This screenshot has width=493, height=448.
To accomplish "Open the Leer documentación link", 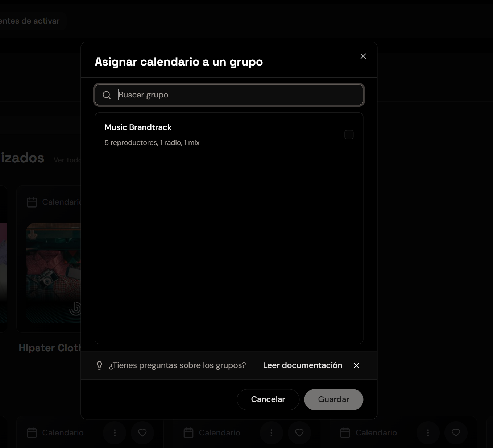I will pos(302,365).
